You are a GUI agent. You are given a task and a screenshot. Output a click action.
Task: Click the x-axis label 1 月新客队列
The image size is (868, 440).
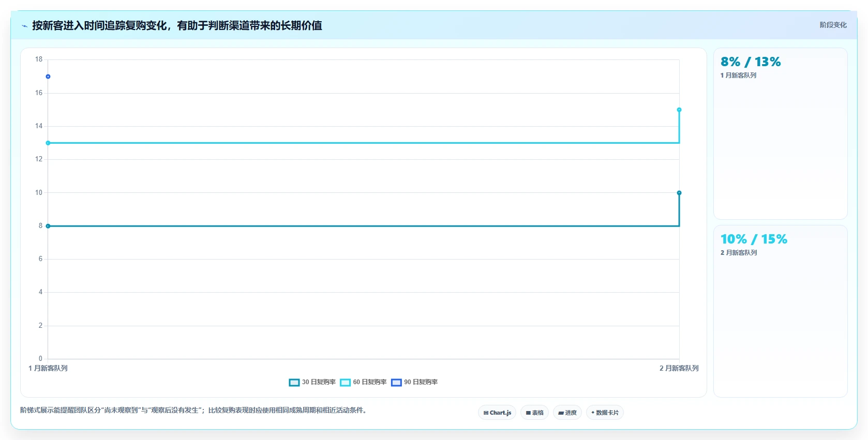(48, 368)
